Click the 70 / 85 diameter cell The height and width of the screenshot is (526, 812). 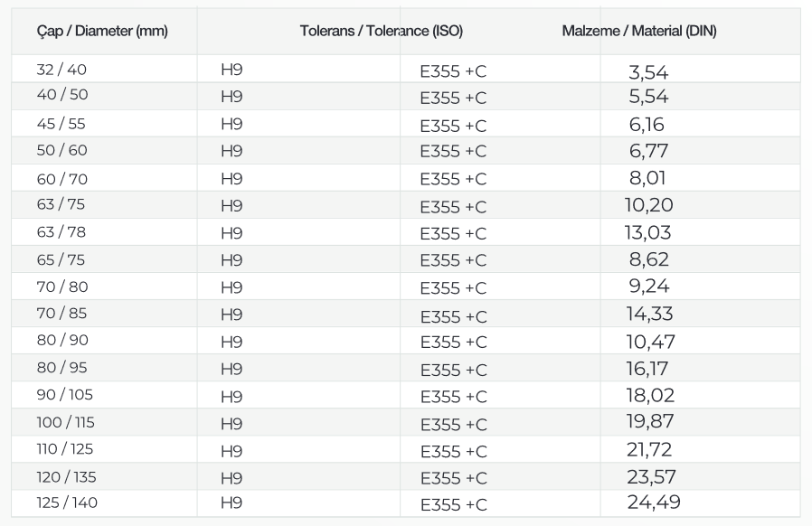[62, 314]
